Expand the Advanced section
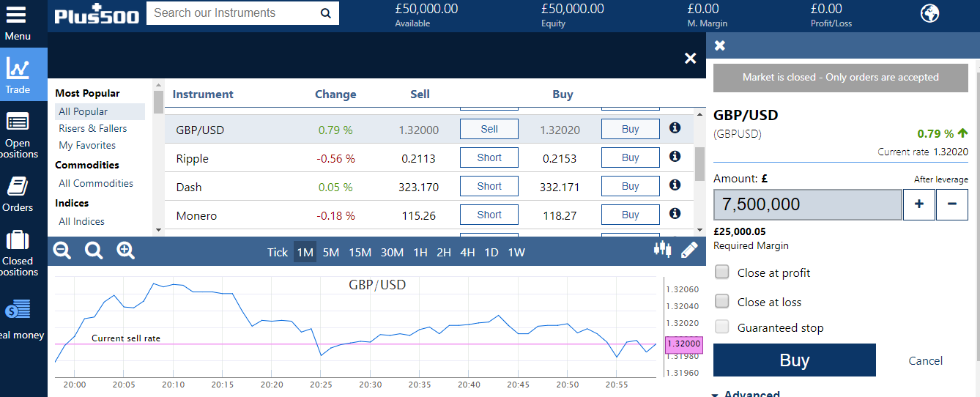 746,394
